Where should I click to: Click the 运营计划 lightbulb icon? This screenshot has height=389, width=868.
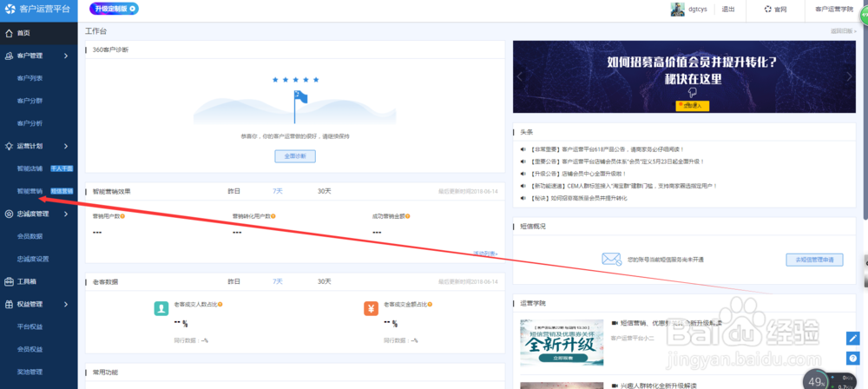tap(9, 146)
